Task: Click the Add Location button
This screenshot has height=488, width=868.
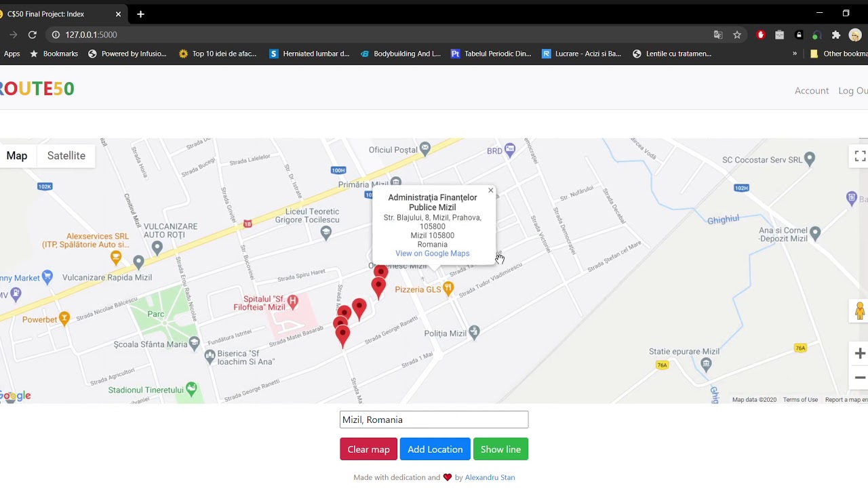Action: (x=435, y=449)
